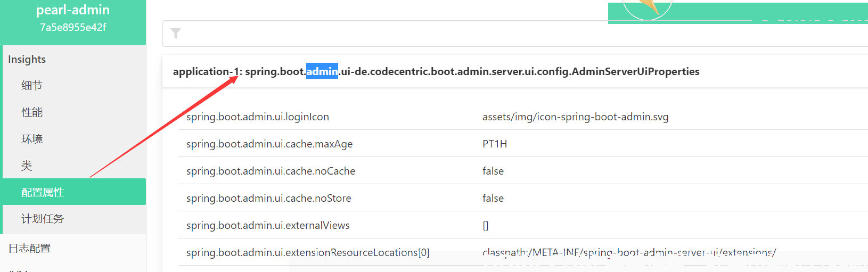Screen dimensions: 868x272
Task: Open the 计划任务 sidebar item
Action: pyautogui.click(x=43, y=219)
